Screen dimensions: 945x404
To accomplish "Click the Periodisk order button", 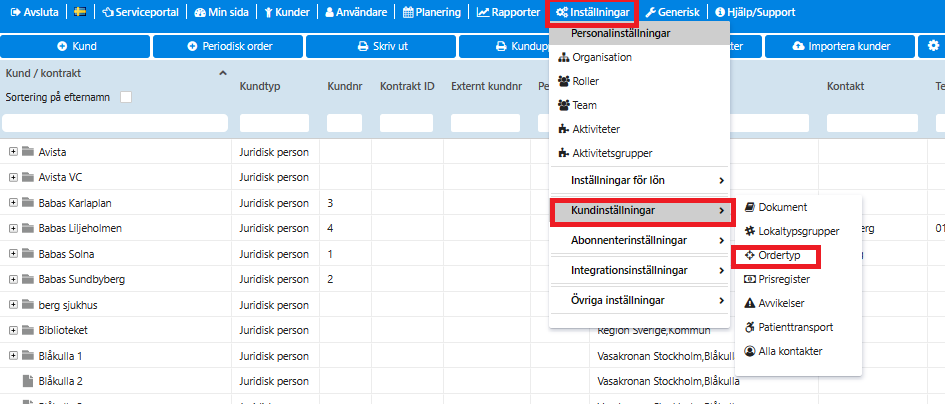I will (x=230, y=46).
